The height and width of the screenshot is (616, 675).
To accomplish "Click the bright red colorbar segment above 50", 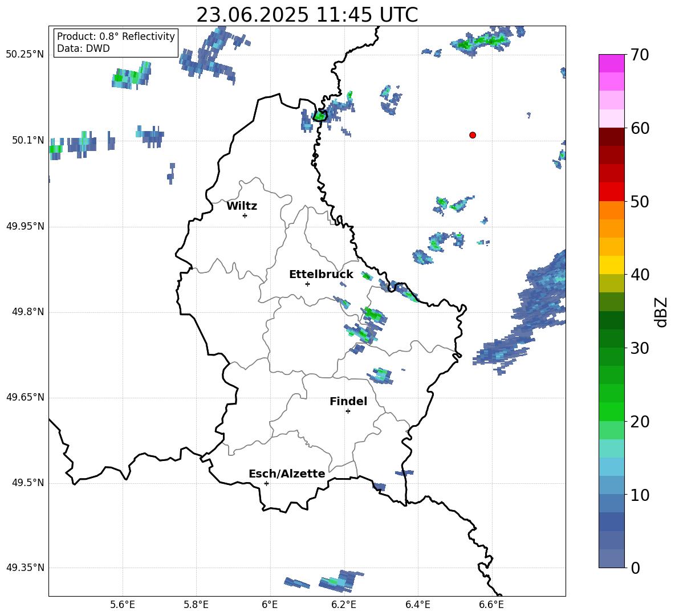I will tap(611, 192).
